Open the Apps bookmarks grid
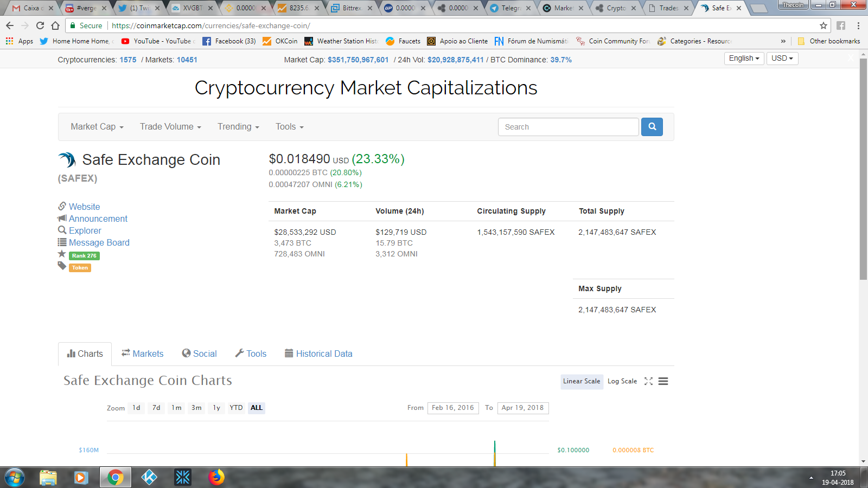Image resolution: width=868 pixels, height=488 pixels. [x=20, y=41]
